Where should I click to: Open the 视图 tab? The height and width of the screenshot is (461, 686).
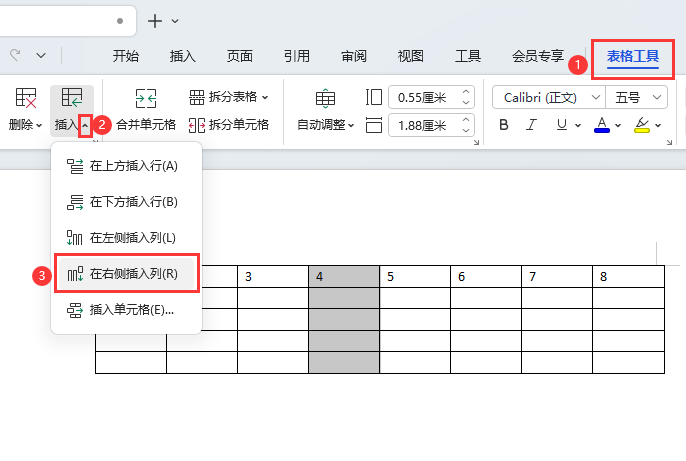tap(410, 56)
